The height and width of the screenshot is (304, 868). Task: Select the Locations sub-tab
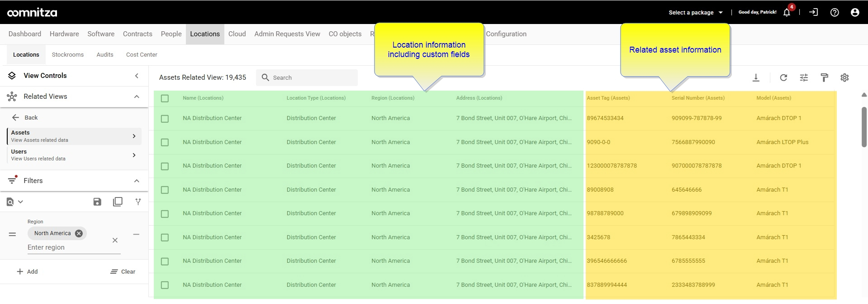26,55
